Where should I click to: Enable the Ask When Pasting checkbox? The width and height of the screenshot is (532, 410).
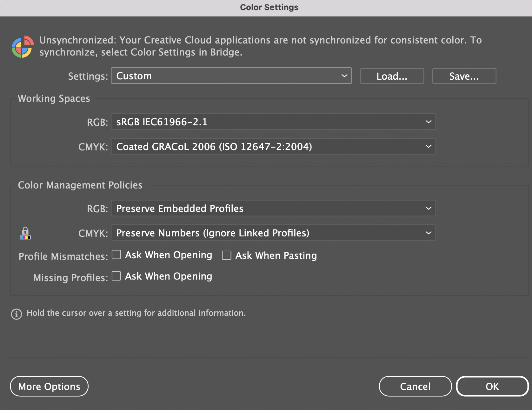(x=226, y=255)
